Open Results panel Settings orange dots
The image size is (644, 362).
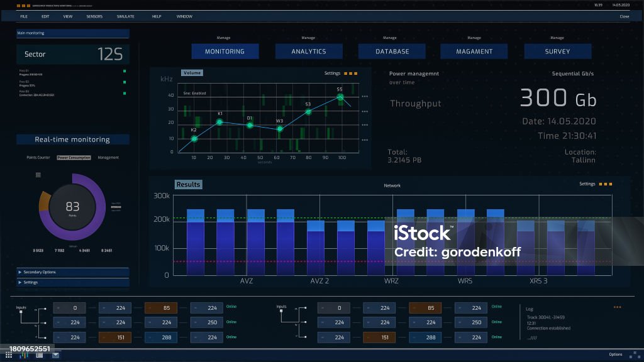point(606,184)
